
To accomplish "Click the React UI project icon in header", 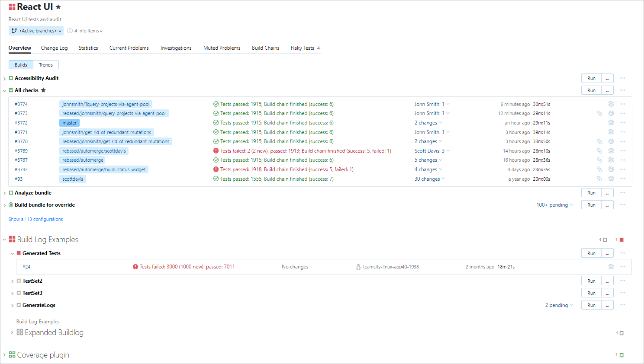I will (12, 7).
